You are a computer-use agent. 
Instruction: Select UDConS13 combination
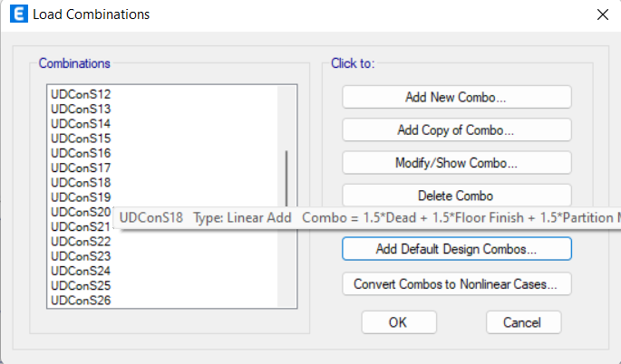pyautogui.click(x=81, y=109)
